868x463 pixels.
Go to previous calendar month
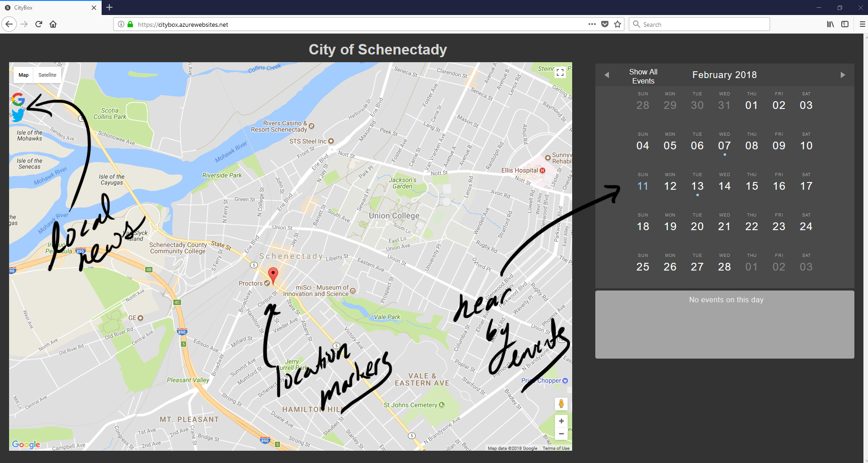607,75
